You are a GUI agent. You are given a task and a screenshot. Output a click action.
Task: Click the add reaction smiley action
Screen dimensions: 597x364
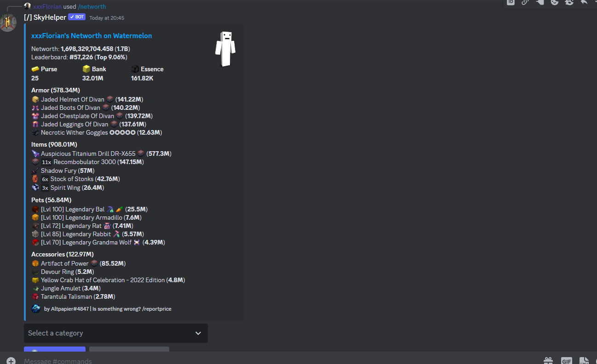(555, 2)
